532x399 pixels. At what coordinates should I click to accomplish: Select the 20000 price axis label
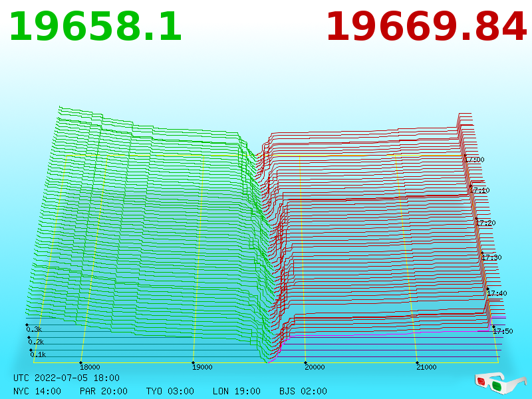315,367
